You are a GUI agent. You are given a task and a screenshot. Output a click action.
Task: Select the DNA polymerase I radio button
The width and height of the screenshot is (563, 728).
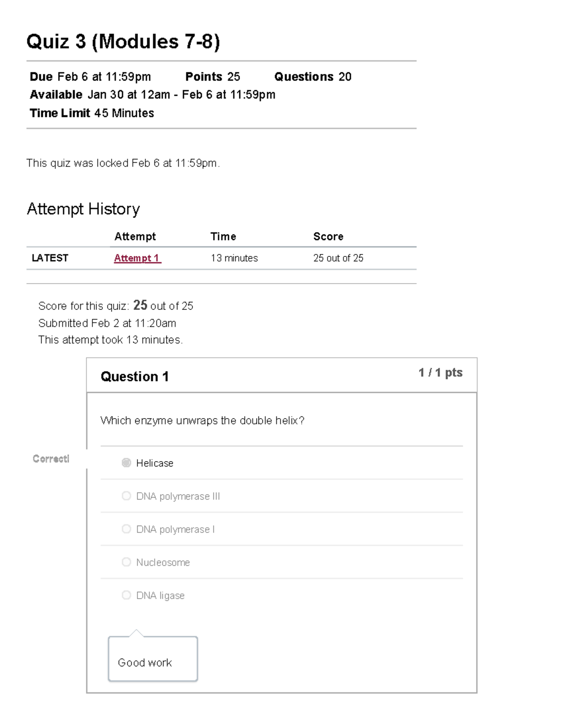click(x=126, y=529)
